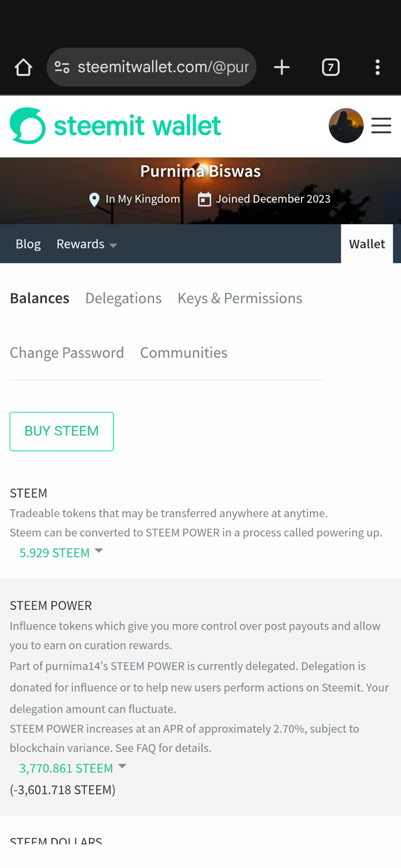Viewport: 401px width, 868px height.
Task: Open the Change Password link
Action: [67, 353]
